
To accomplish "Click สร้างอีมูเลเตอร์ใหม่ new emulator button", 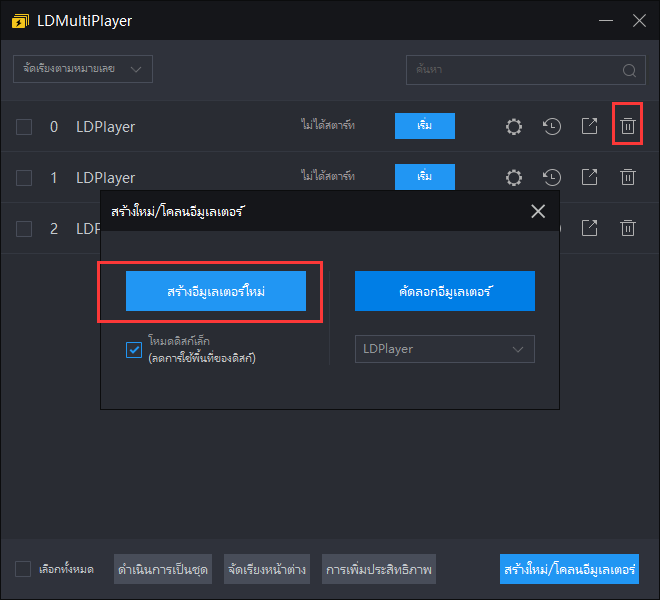I will [216, 291].
